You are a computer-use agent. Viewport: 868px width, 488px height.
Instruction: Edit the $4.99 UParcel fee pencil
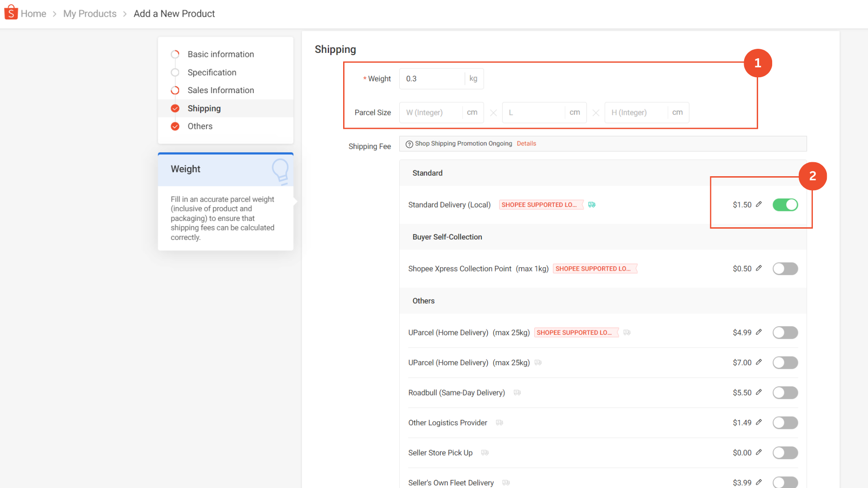tap(759, 332)
